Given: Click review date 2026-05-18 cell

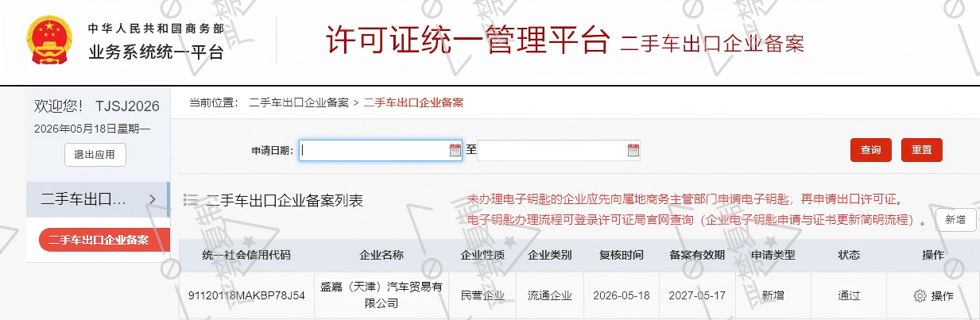Looking at the screenshot, I should (x=621, y=295).
